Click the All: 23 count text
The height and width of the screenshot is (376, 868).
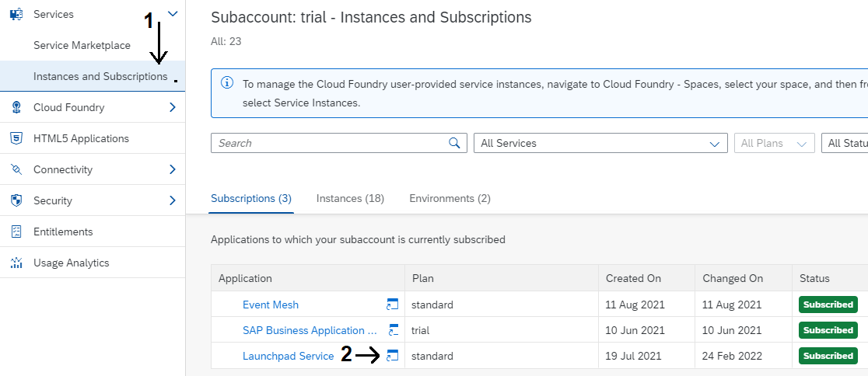point(226,41)
